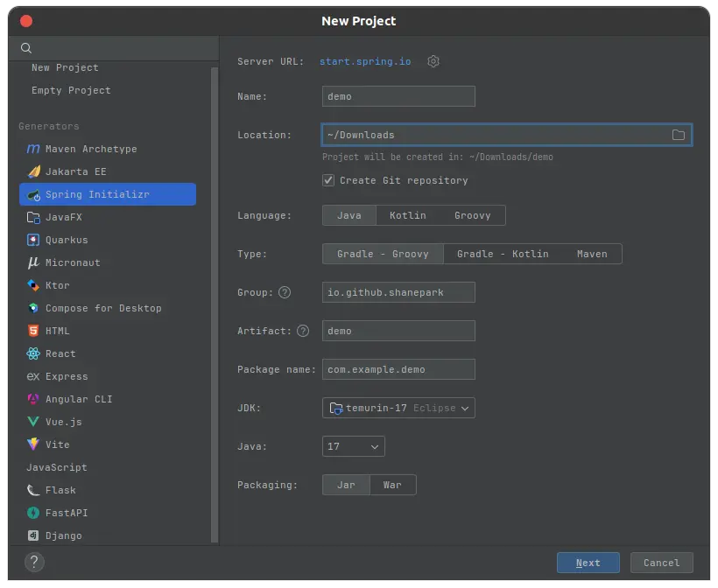Viewport: 718px width, 588px height.
Task: Select New Project in sidebar
Action: (x=65, y=67)
